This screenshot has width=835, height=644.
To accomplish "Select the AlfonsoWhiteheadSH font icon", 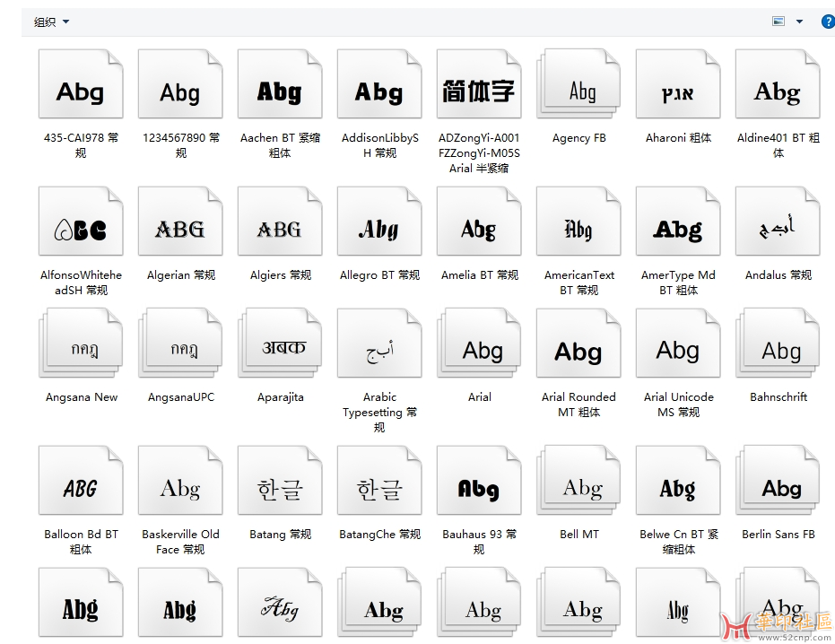I will 81,221.
